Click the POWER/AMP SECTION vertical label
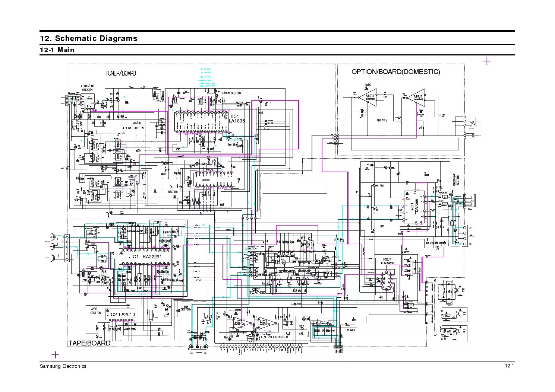 456,180
